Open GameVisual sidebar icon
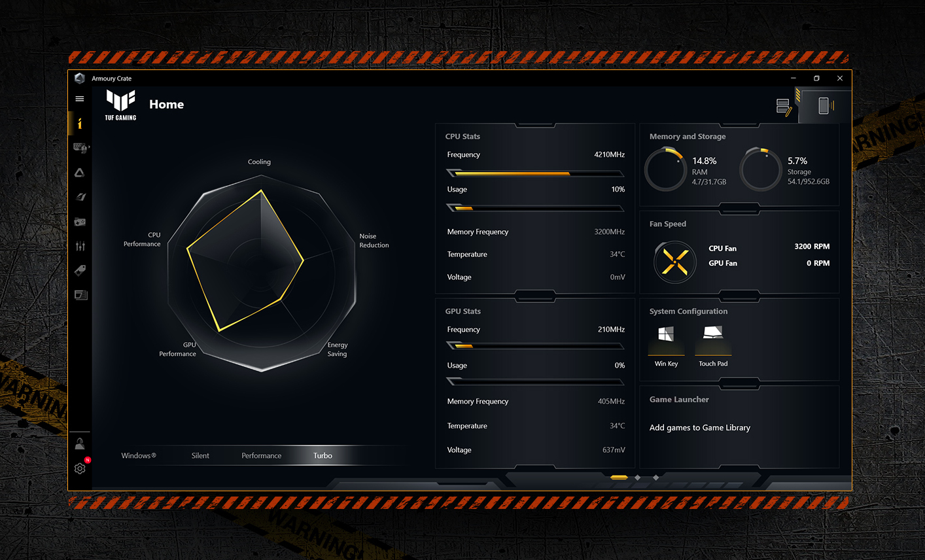Screen dimensions: 925x560 (80, 197)
